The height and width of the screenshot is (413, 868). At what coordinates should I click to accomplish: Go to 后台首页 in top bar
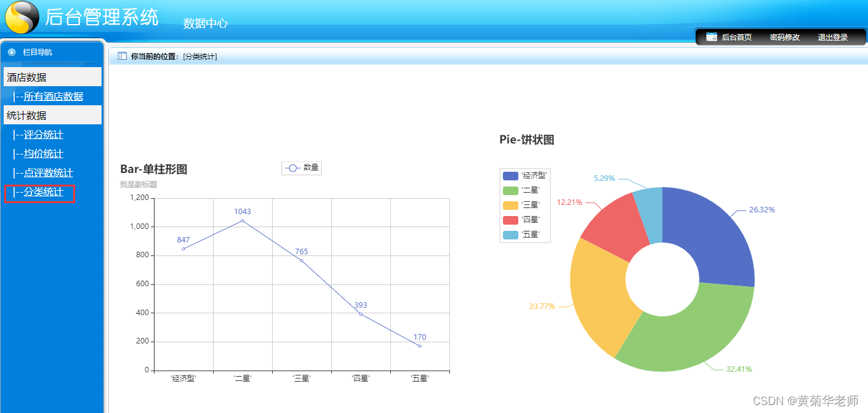coord(736,38)
